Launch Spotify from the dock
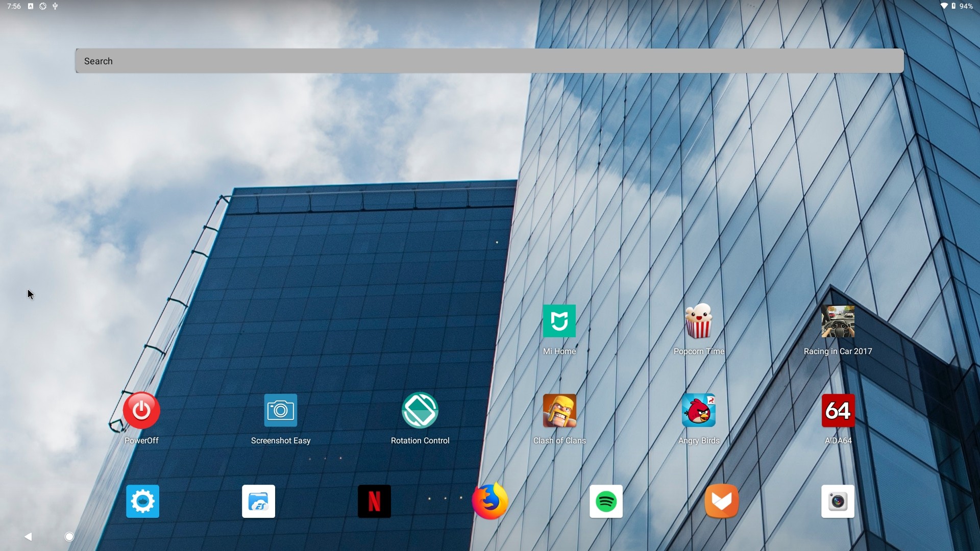Image resolution: width=980 pixels, height=551 pixels. pos(605,501)
